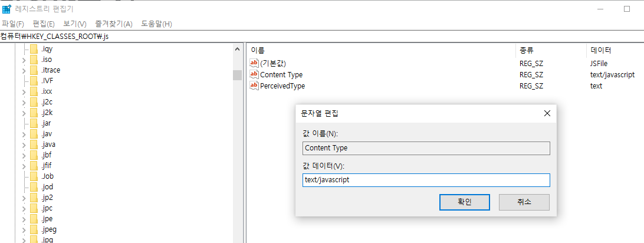This screenshot has height=243, width=644.
Task: Open the 즐겨찾기(A) menu
Action: coord(114,24)
